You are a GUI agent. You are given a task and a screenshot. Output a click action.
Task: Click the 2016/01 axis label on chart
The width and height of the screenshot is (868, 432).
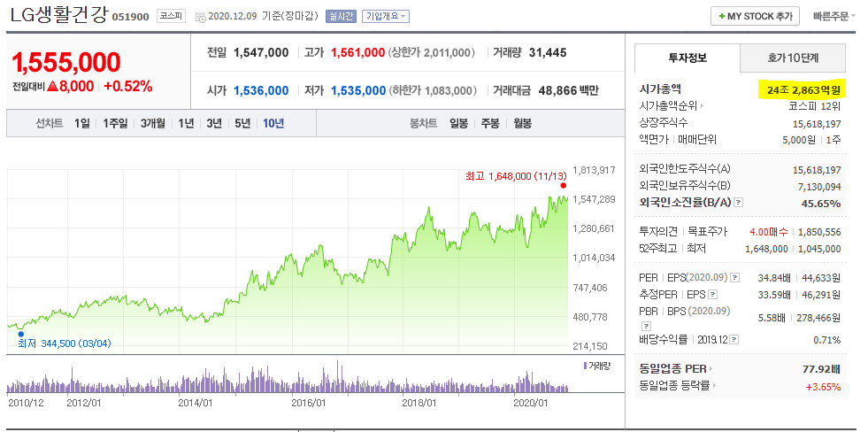pyautogui.click(x=309, y=403)
